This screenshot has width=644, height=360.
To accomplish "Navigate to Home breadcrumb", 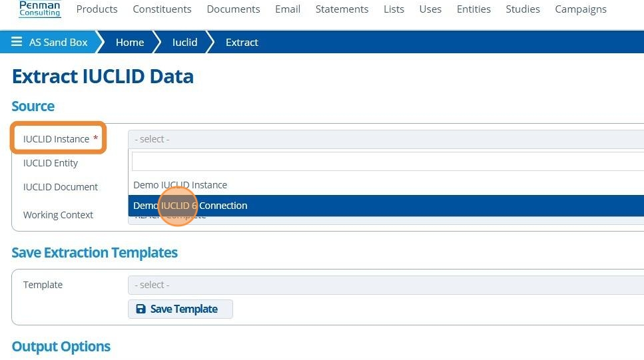I will click(x=130, y=43).
